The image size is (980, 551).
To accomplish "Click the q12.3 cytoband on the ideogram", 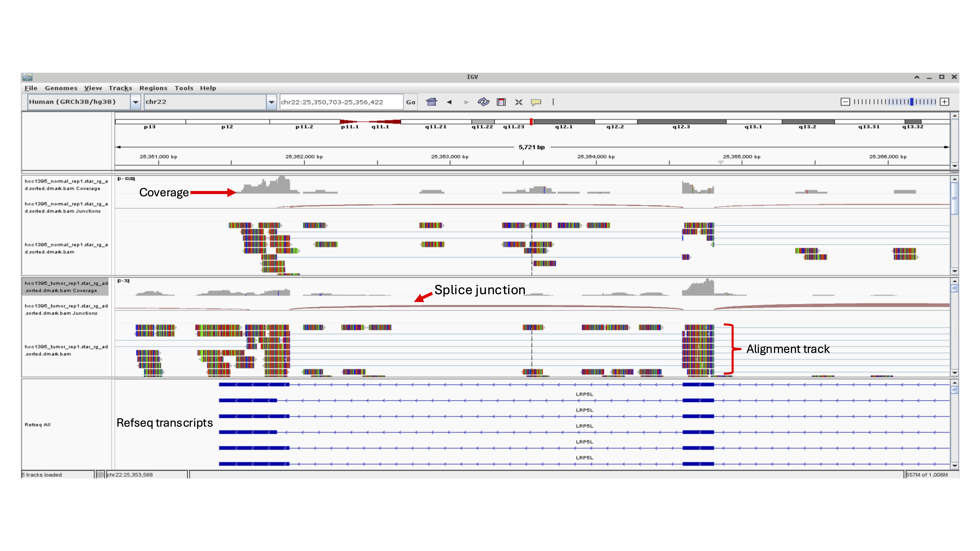I will pyautogui.click(x=681, y=122).
